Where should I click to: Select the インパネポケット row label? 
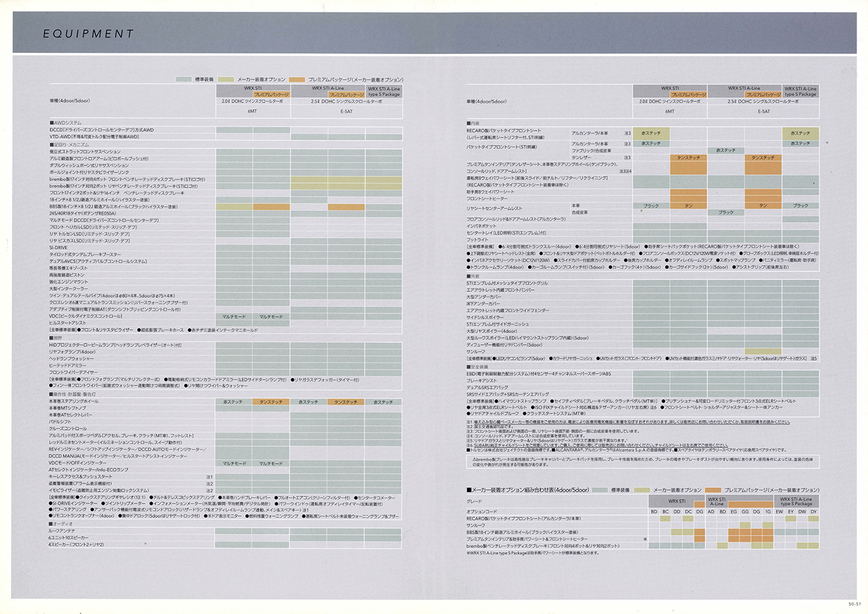482,226
